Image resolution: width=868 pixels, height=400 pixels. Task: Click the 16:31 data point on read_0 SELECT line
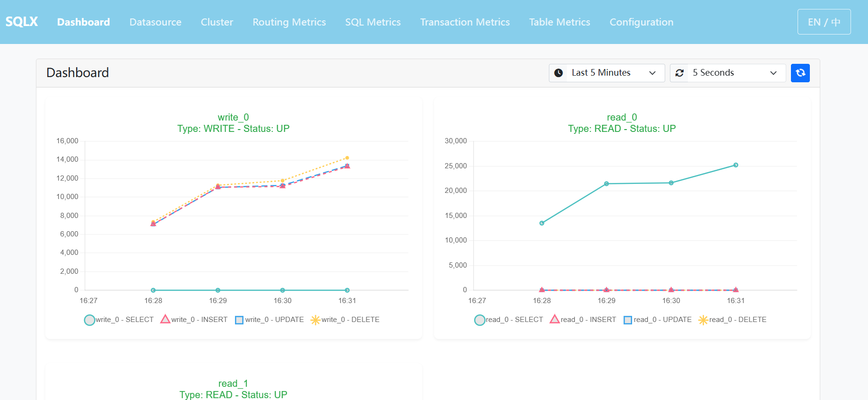pyautogui.click(x=736, y=165)
